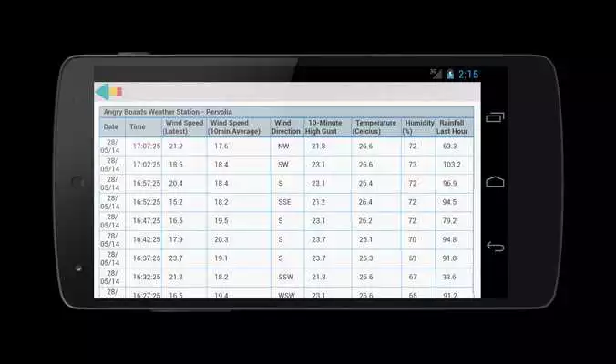Click average wind speed 19.1
616x364 pixels.
[221, 258]
